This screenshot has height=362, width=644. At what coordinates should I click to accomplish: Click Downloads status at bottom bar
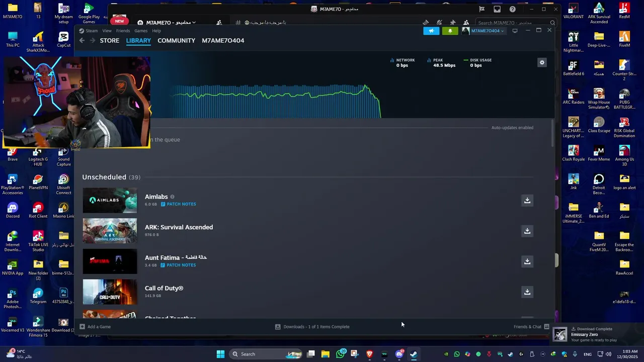point(312,327)
